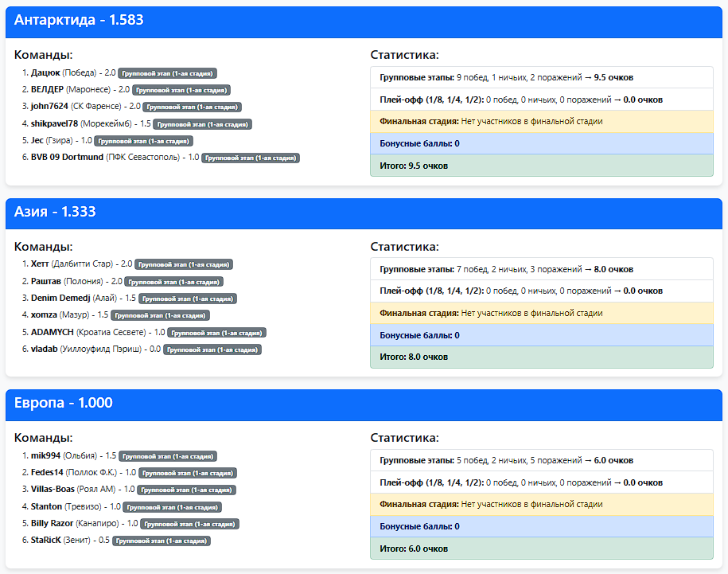Click group stage badge next to shikpavel78
Viewport: 728px width, 574px height.
click(202, 124)
